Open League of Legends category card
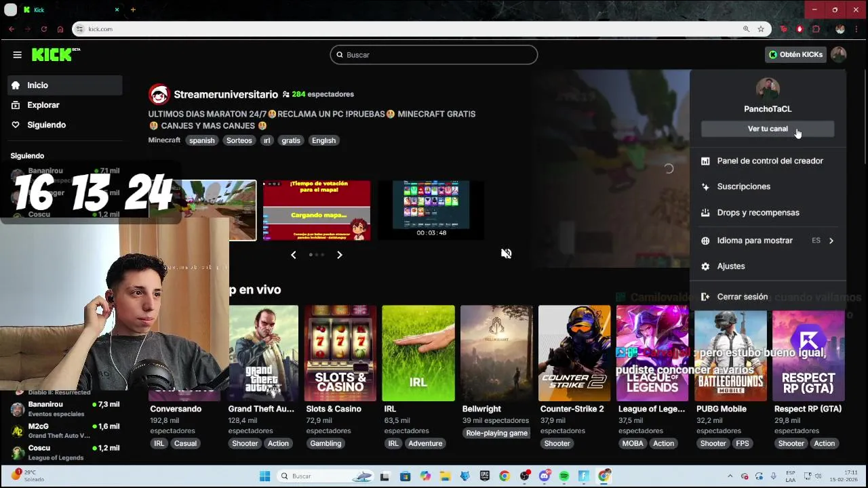This screenshot has width=868, height=488. (652, 353)
